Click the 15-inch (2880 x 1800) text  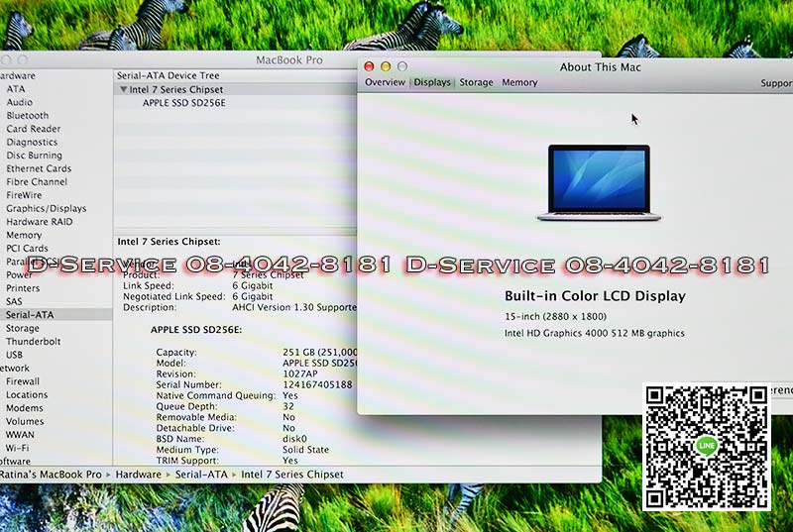[555, 316]
